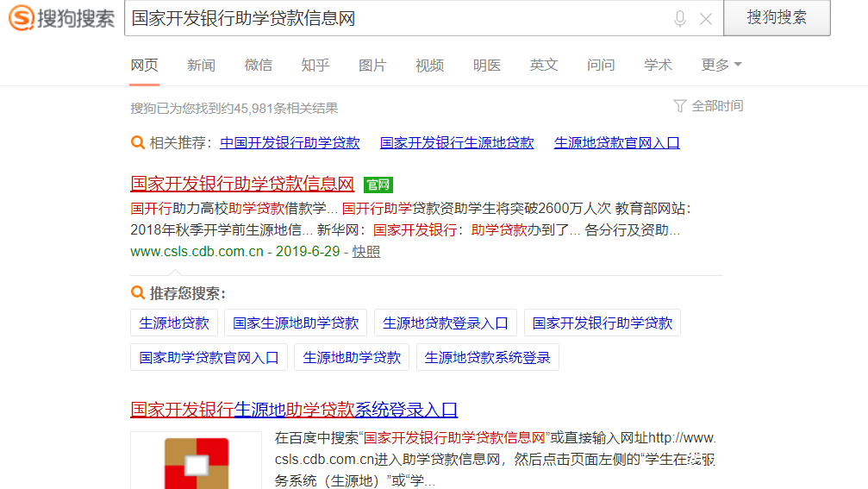Switch to the 视频 tab
868x489 pixels.
429,66
